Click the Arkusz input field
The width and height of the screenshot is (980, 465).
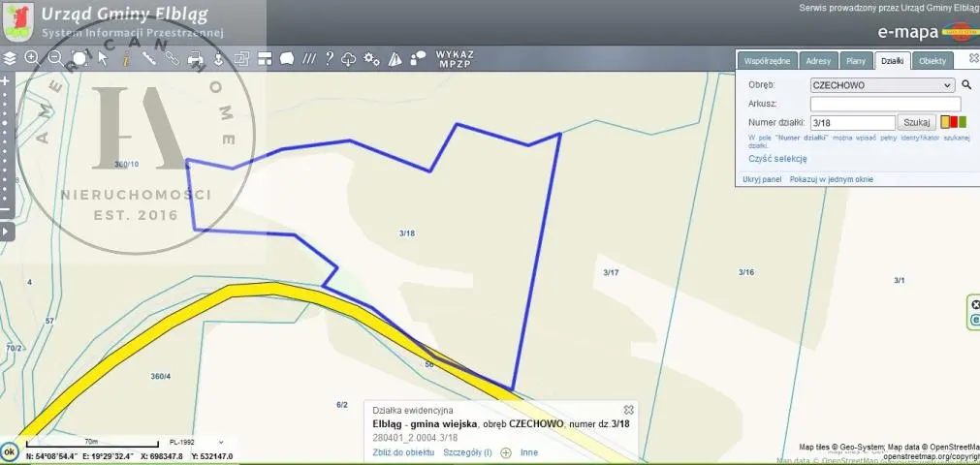click(884, 104)
